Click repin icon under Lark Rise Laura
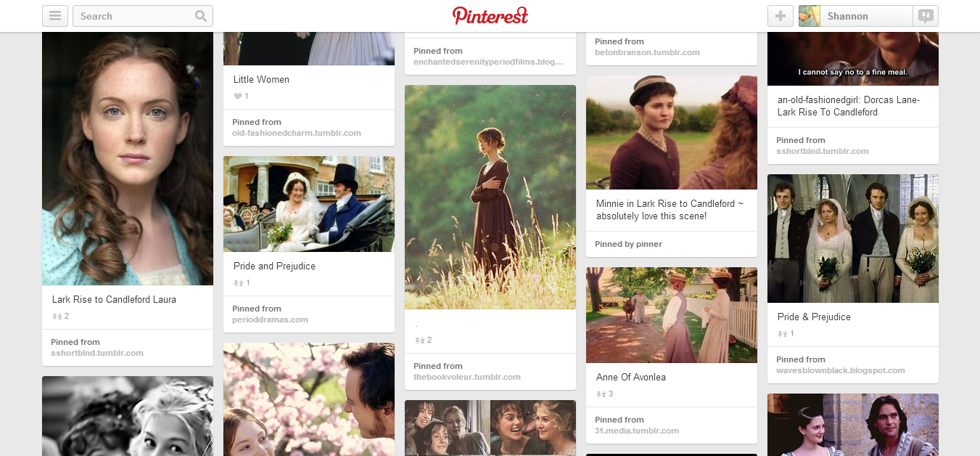Image resolution: width=980 pixels, height=456 pixels. coord(57,317)
